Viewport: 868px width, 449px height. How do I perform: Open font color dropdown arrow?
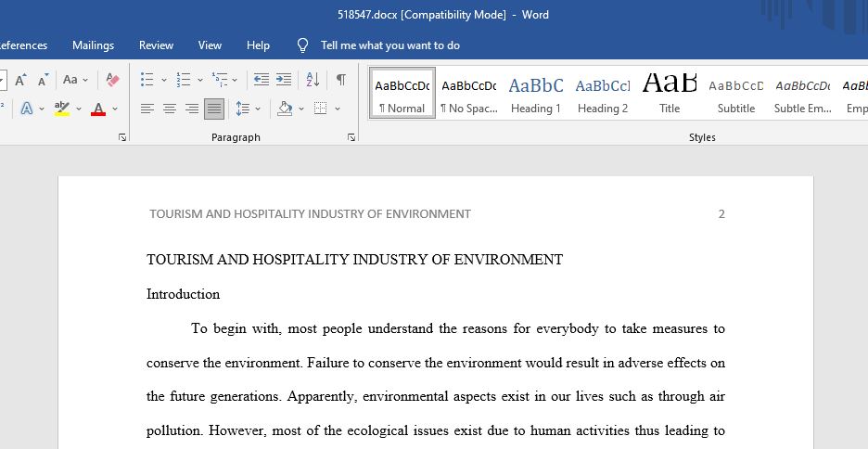(x=115, y=109)
